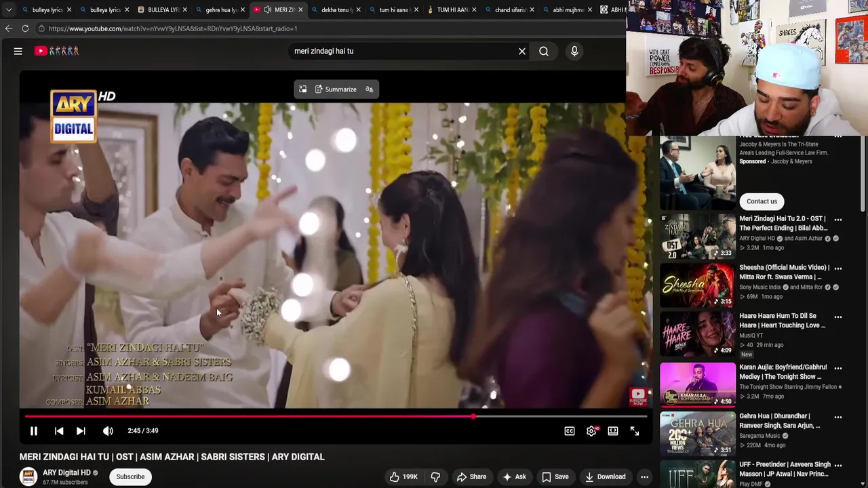Open options menu for Sheesha video
This screenshot has height=488, width=868.
click(838, 268)
